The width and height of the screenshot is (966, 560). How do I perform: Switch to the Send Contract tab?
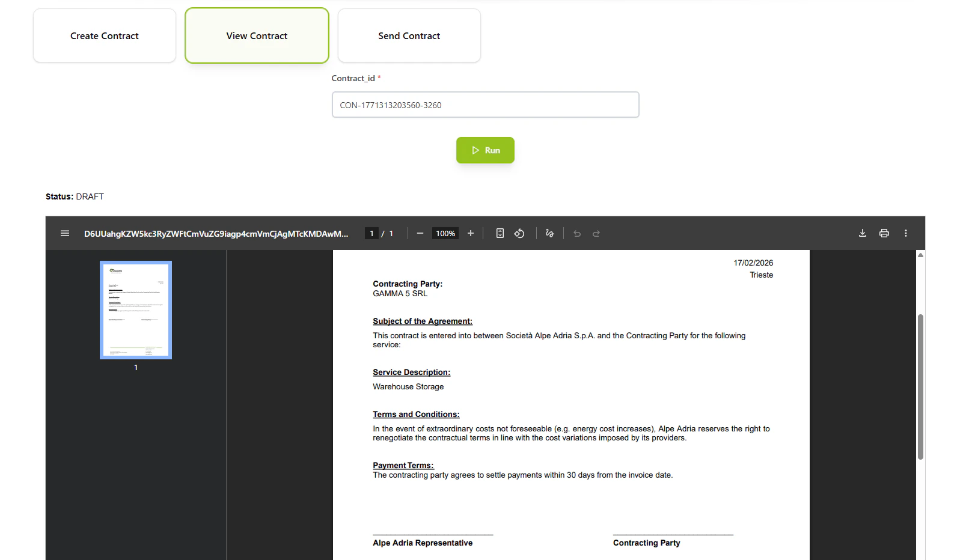(409, 35)
